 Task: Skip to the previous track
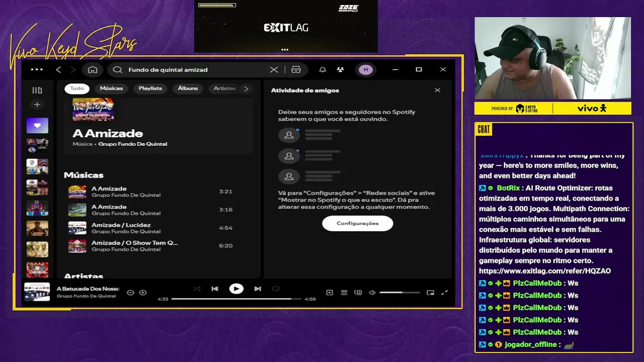(215, 289)
